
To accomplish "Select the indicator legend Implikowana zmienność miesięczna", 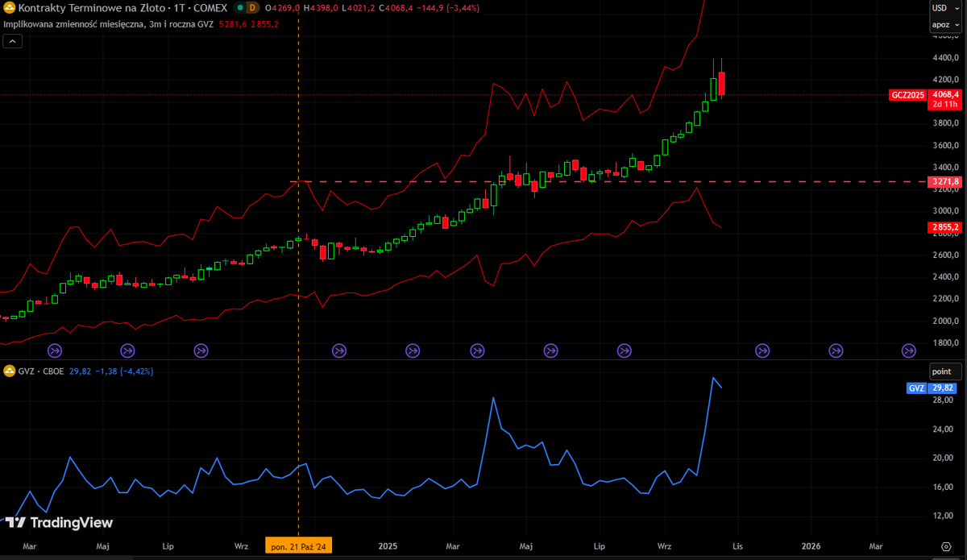I will pyautogui.click(x=106, y=24).
